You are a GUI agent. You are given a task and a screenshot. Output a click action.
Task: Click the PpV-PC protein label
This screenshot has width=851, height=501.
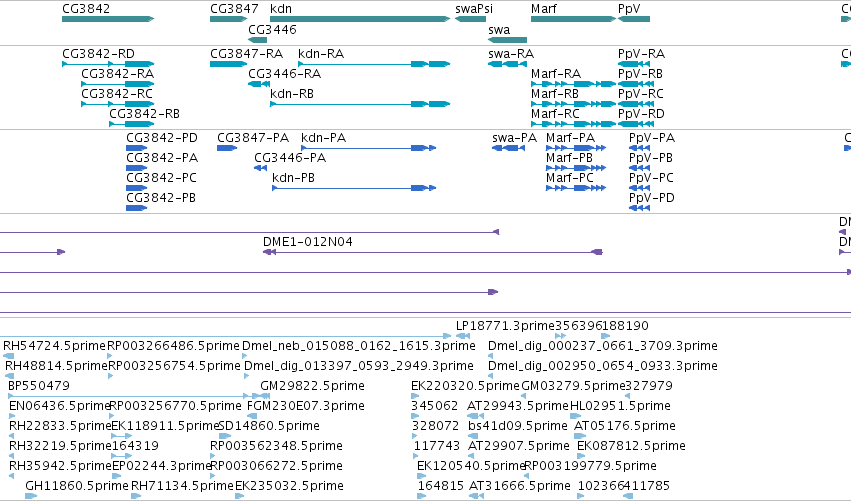pos(651,178)
